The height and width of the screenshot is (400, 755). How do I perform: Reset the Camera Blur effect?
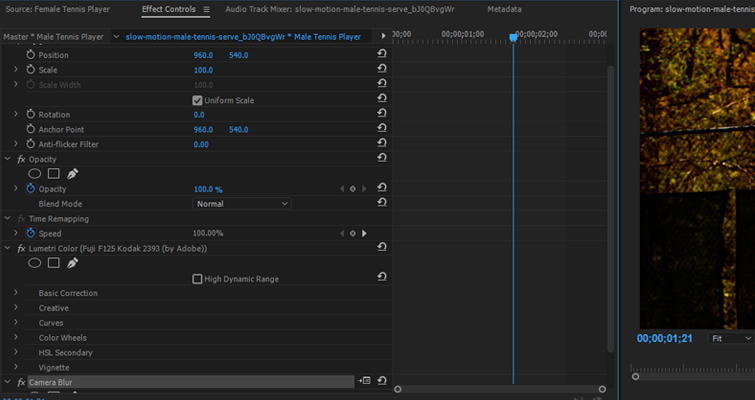point(382,381)
